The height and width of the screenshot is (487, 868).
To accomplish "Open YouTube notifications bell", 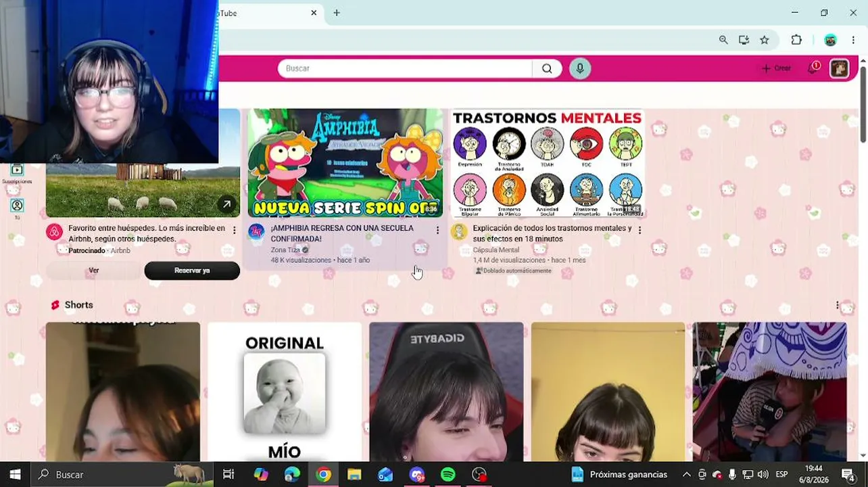I will (813, 68).
